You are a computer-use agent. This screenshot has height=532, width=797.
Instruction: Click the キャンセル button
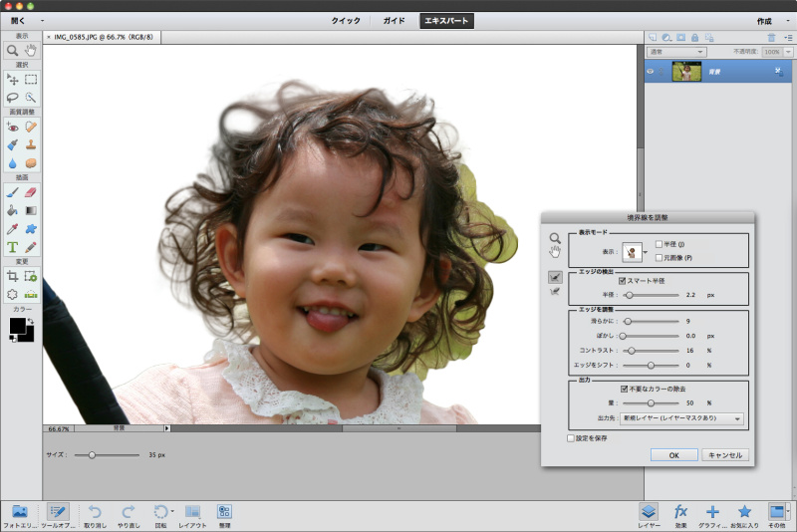[725, 455]
